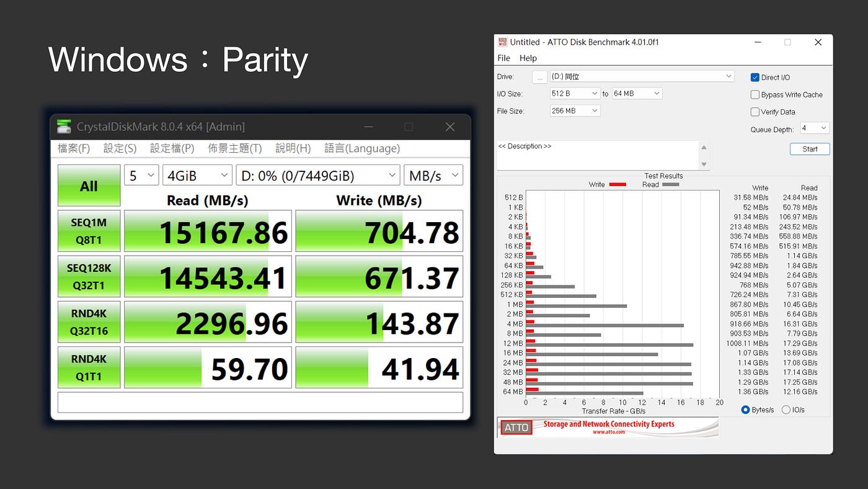The width and height of the screenshot is (868, 489).
Task: Click the 671.37 write result
Action: click(379, 276)
